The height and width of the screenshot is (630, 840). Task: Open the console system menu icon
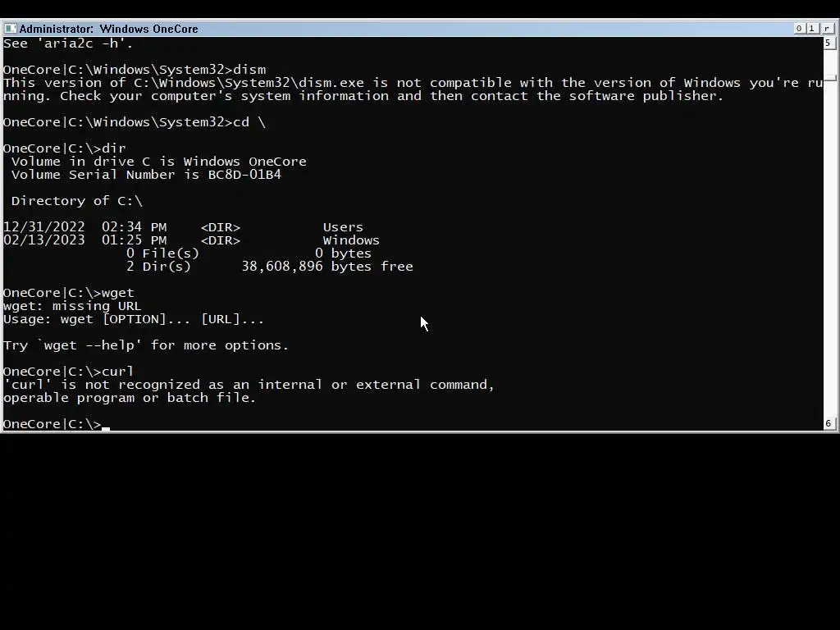(x=10, y=29)
